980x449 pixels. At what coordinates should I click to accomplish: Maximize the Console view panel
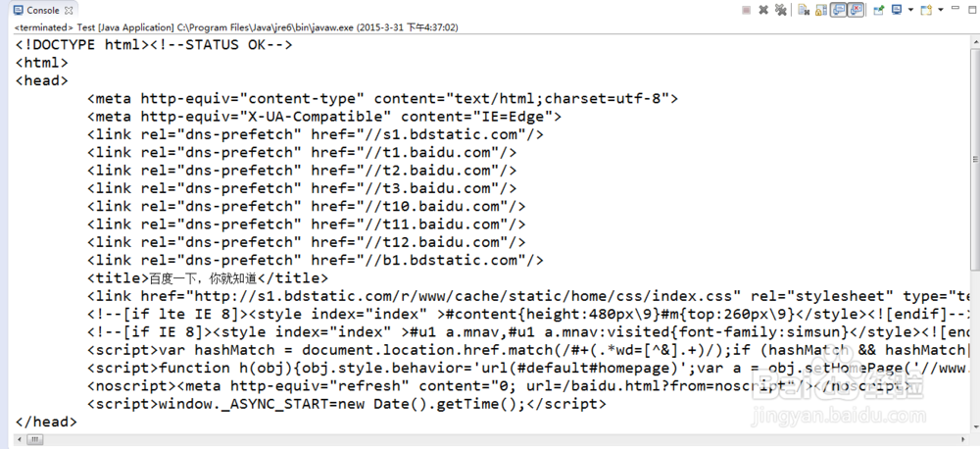pos(972,10)
